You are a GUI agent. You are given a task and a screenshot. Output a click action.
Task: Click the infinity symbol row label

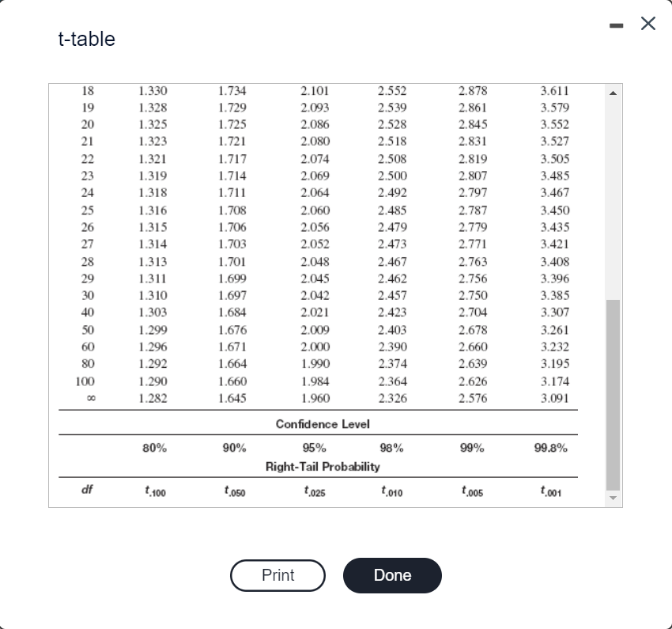coord(88,399)
